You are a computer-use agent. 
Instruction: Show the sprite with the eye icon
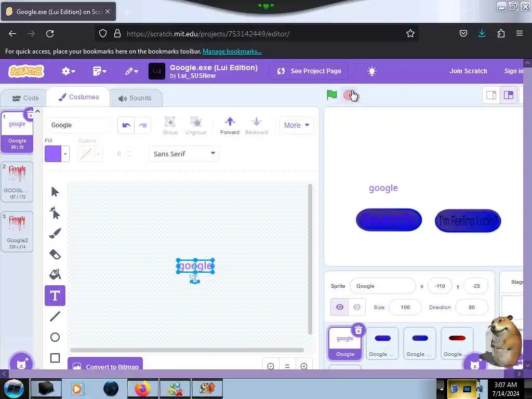(x=339, y=307)
